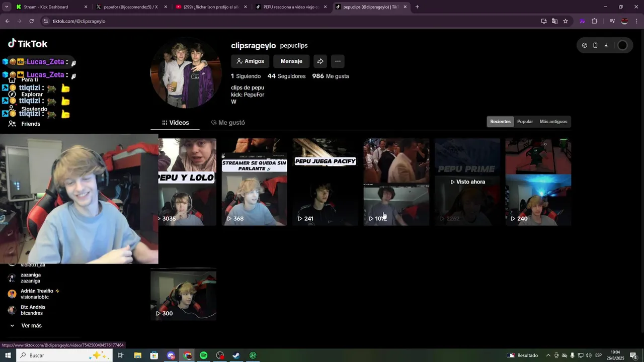Viewport: 644px width, 362px height.
Task: Open the Chrome profile avatar
Action: [x=624, y=21]
